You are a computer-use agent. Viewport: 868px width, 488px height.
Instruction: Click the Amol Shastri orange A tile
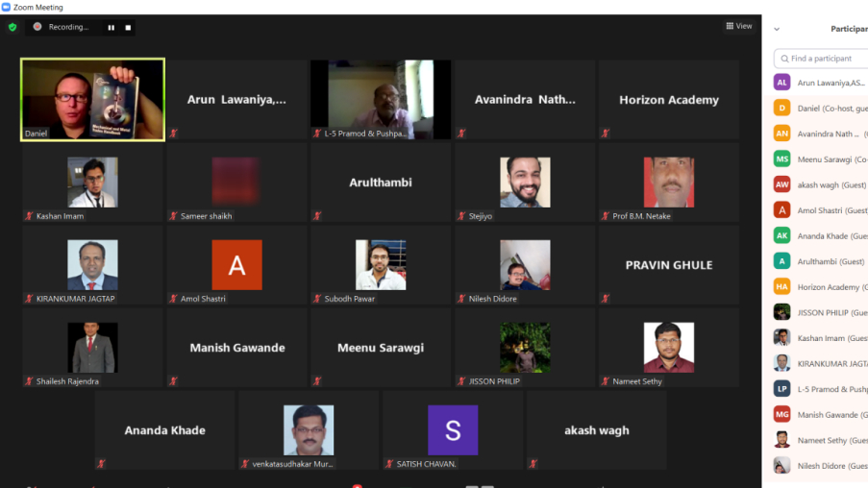pyautogui.click(x=236, y=265)
